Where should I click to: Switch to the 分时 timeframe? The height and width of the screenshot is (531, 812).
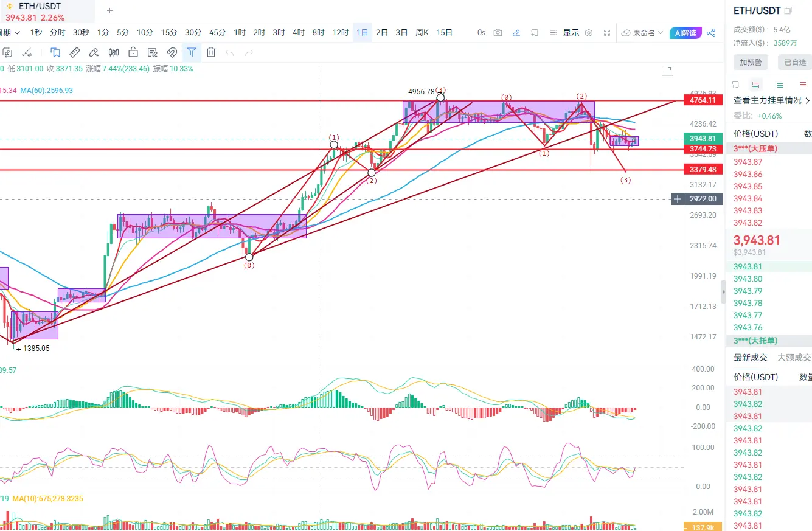pyautogui.click(x=58, y=33)
